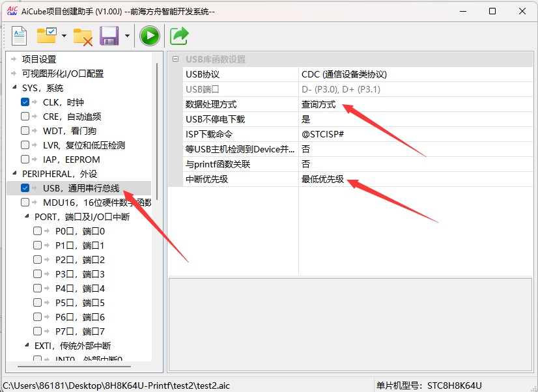Uncheck the USB，通用串行总线 checkbox
538x392 pixels.
(25, 188)
